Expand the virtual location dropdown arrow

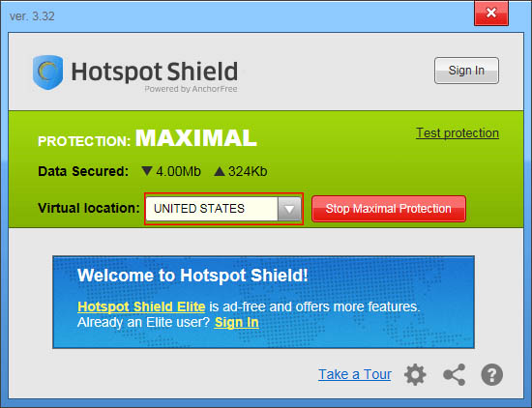289,209
